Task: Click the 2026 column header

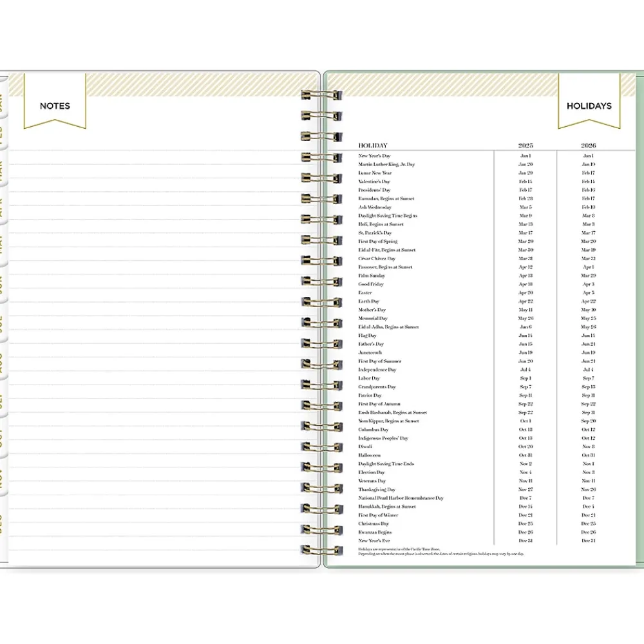Action: coord(588,146)
